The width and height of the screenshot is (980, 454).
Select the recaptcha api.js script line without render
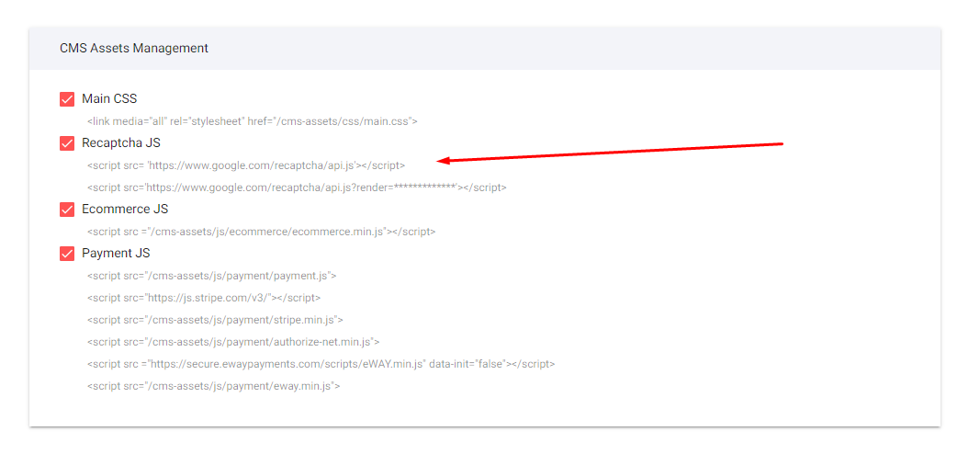tap(246, 165)
